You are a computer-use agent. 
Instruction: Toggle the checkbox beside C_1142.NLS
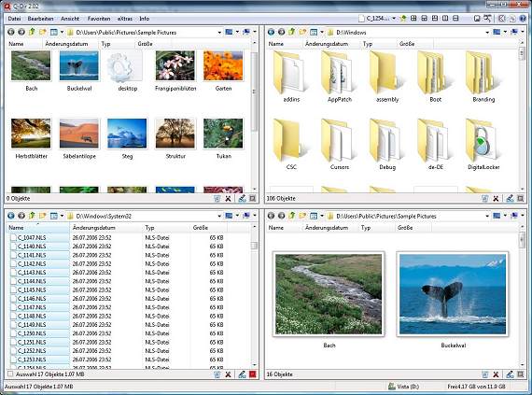pyautogui.click(x=13, y=263)
